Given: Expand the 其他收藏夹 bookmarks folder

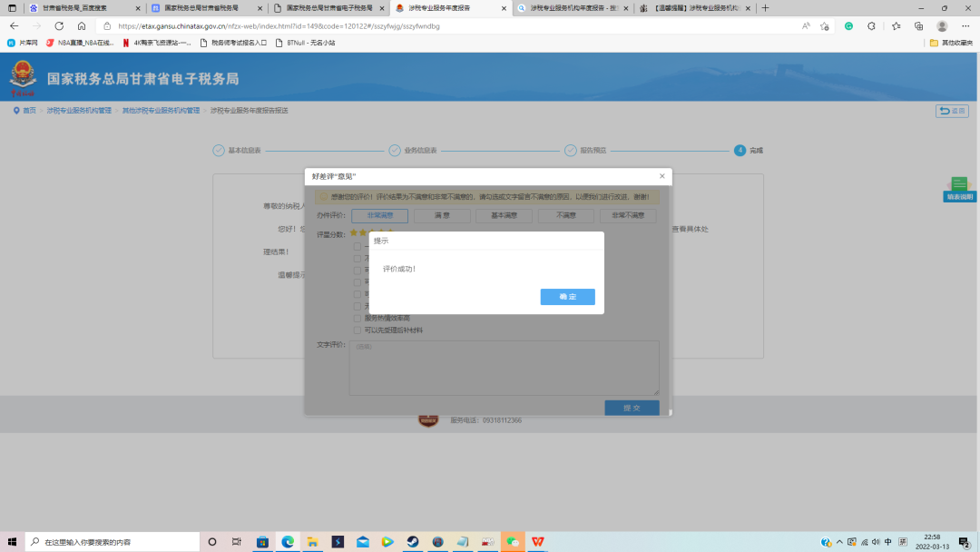Looking at the screenshot, I should (951, 43).
